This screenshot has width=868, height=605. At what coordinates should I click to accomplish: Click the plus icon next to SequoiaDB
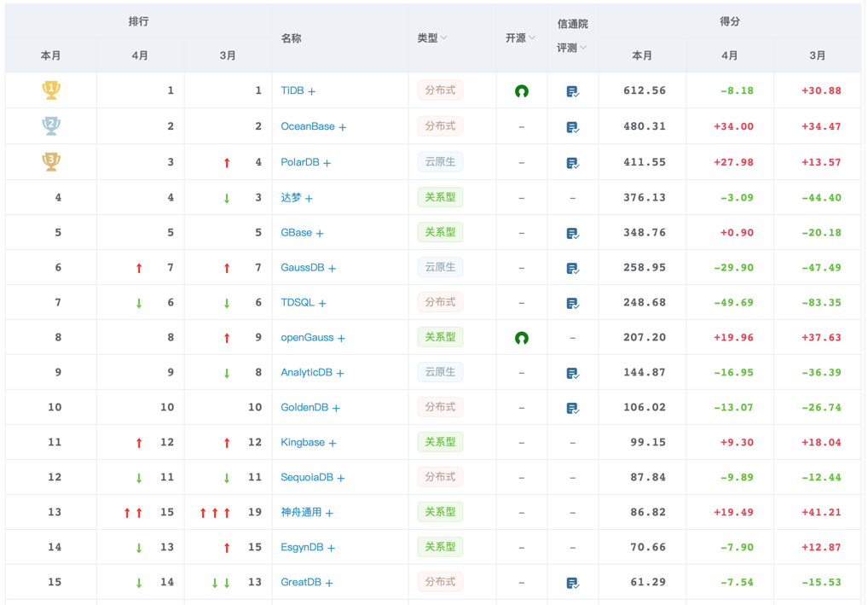[341, 478]
